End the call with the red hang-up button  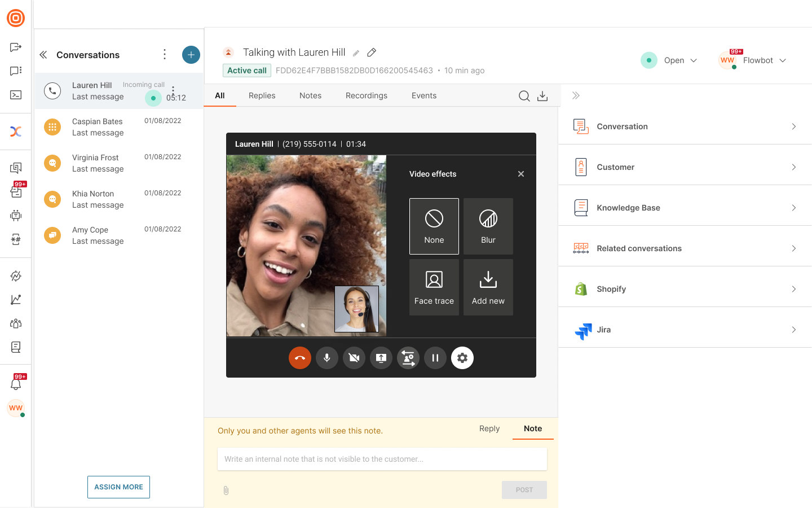coord(300,358)
